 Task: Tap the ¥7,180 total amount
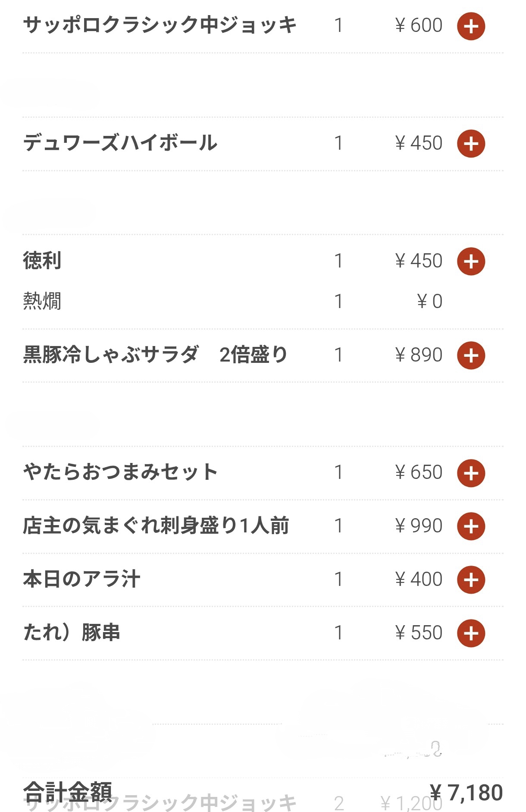pyautogui.click(x=467, y=793)
